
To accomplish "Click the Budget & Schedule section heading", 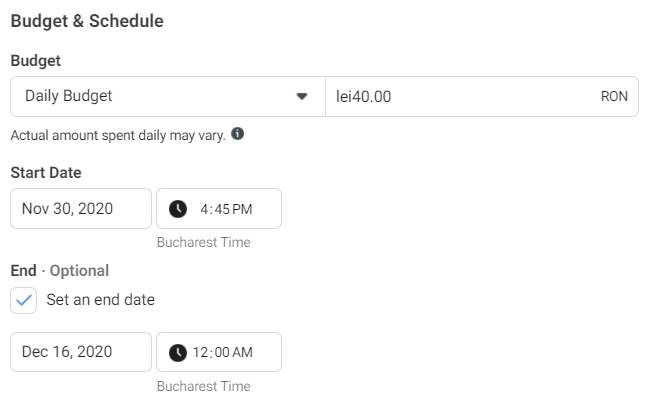I will [87, 21].
